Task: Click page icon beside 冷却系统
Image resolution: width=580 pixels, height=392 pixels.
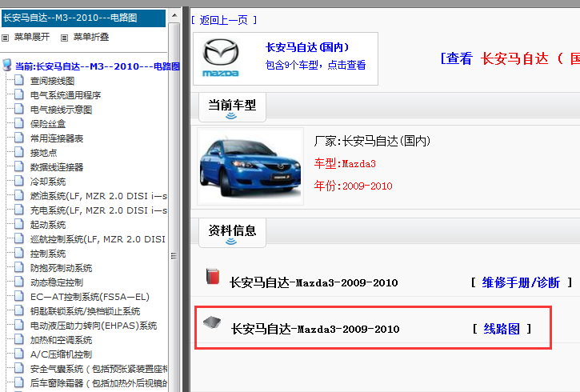Action: [19, 182]
